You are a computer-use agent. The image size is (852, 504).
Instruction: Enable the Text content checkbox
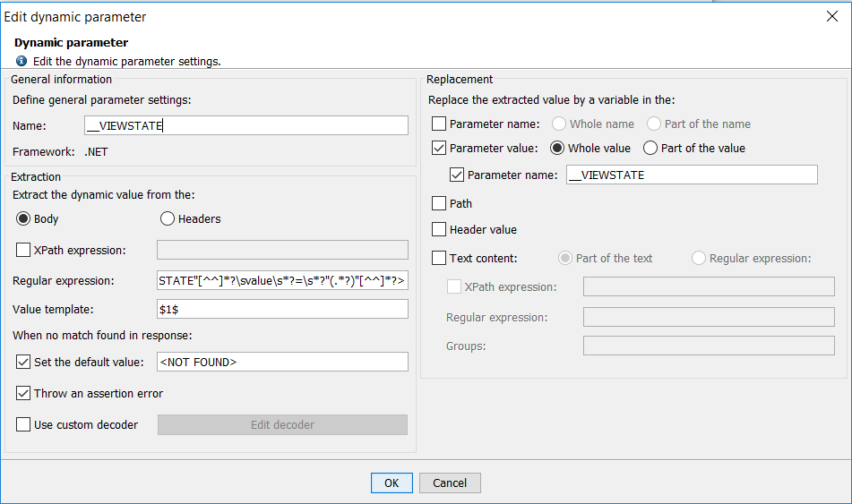click(x=439, y=258)
